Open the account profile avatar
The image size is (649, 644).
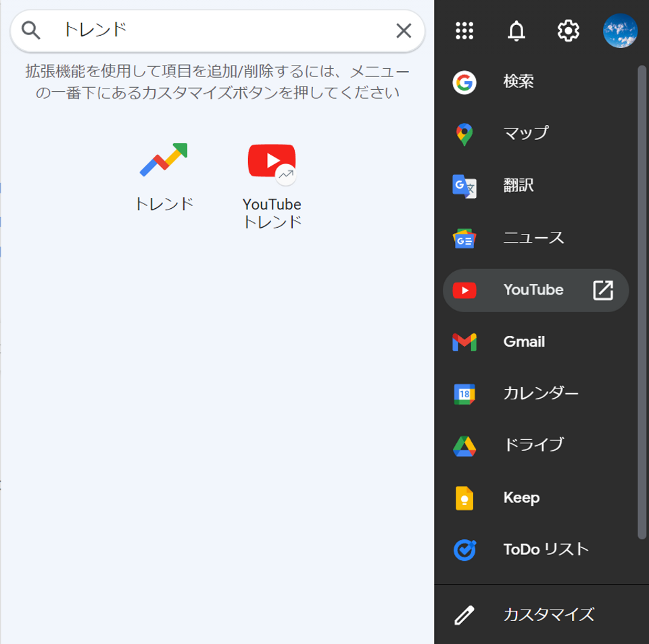pyautogui.click(x=620, y=30)
